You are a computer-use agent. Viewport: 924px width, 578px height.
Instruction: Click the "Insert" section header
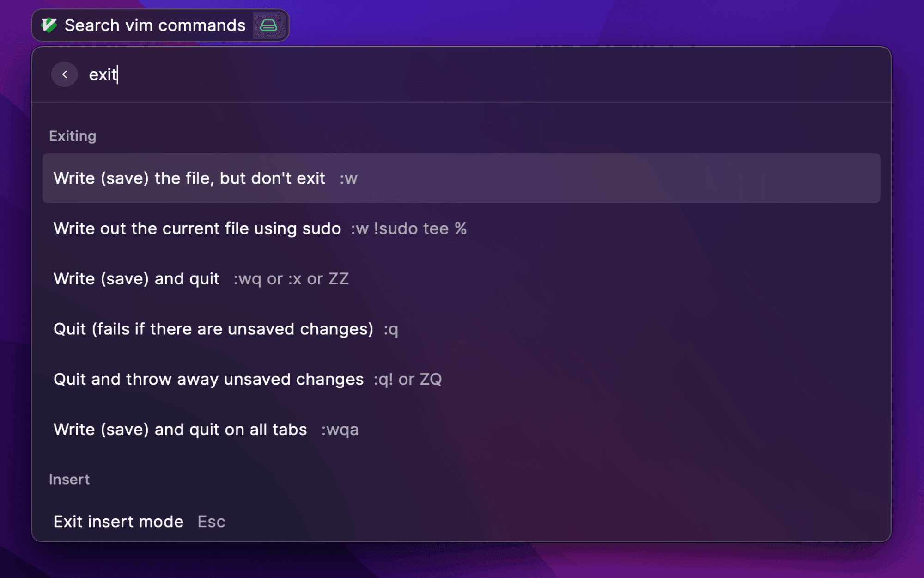(x=69, y=480)
